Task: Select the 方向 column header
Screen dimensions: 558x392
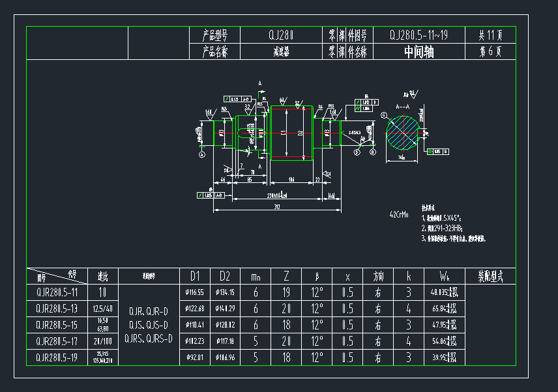Action: (378, 277)
